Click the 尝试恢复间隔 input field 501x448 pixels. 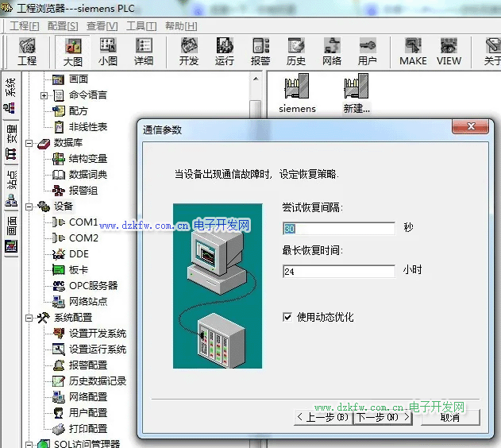(x=338, y=229)
